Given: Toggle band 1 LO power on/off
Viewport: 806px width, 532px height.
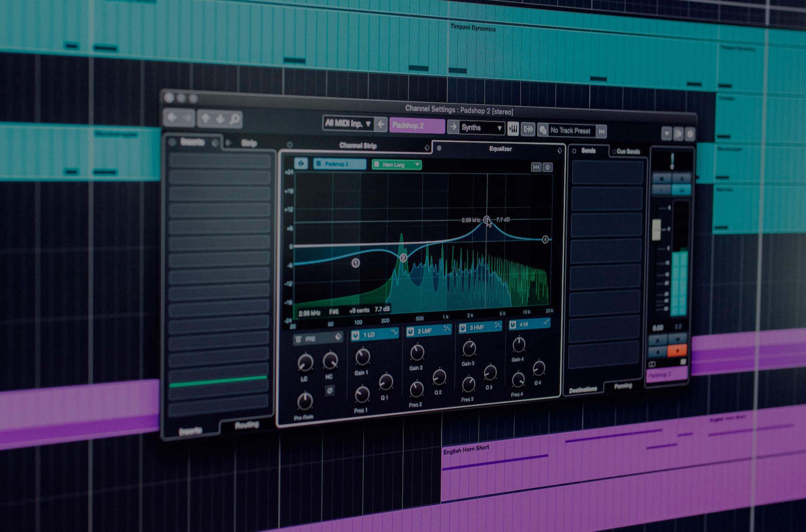Looking at the screenshot, I should [x=355, y=335].
